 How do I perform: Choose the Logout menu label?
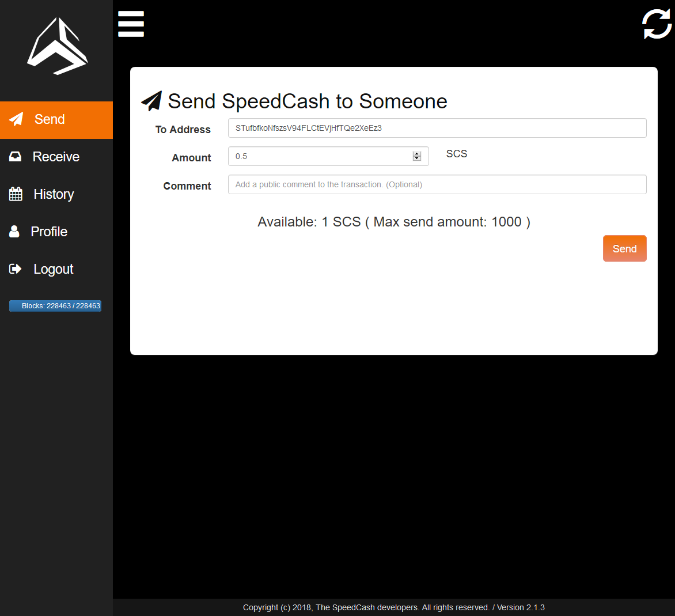[x=54, y=269]
